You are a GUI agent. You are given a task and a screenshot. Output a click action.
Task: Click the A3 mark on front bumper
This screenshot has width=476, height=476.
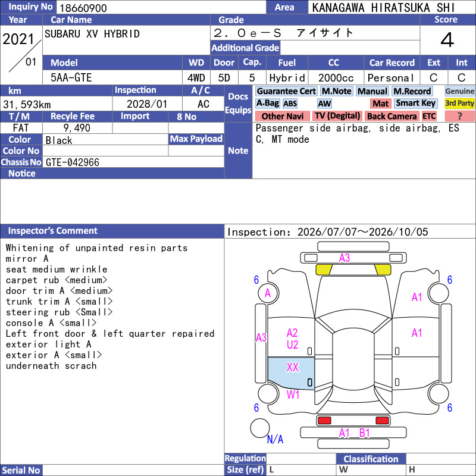click(x=345, y=258)
